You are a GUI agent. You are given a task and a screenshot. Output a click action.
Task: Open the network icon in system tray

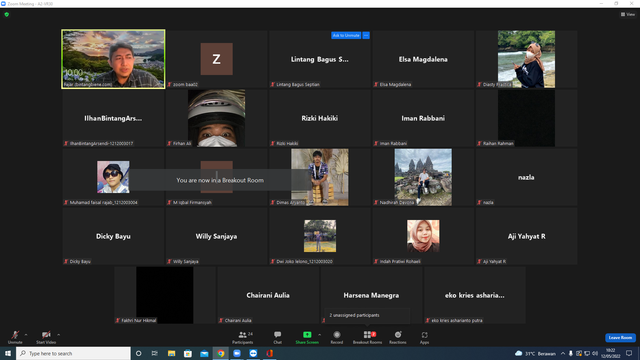point(587,353)
